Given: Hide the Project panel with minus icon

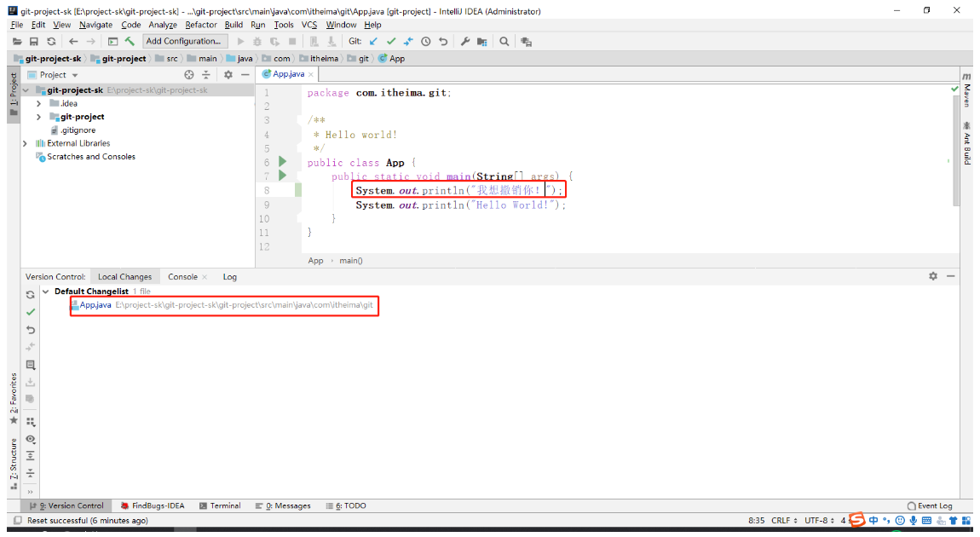Looking at the screenshot, I should point(245,74).
